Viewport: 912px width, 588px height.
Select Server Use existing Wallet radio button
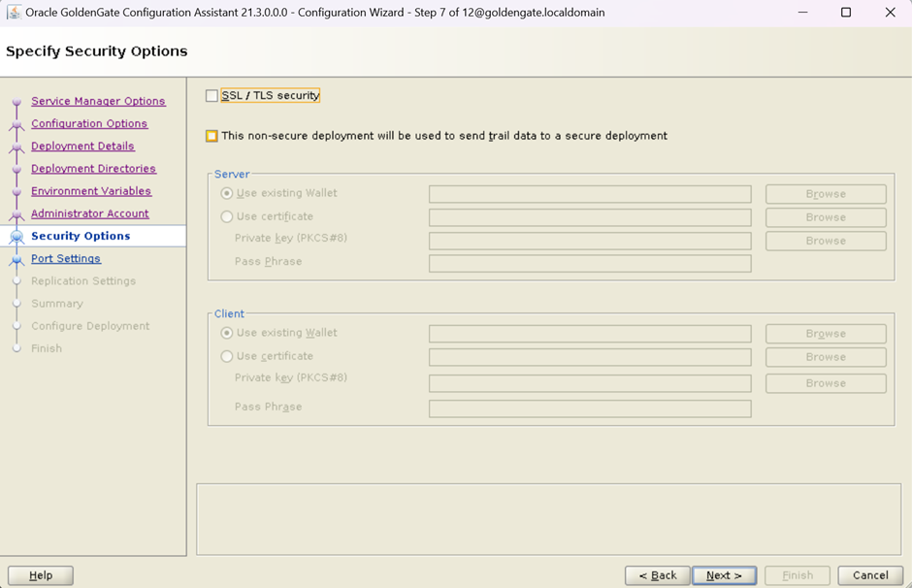tap(227, 194)
